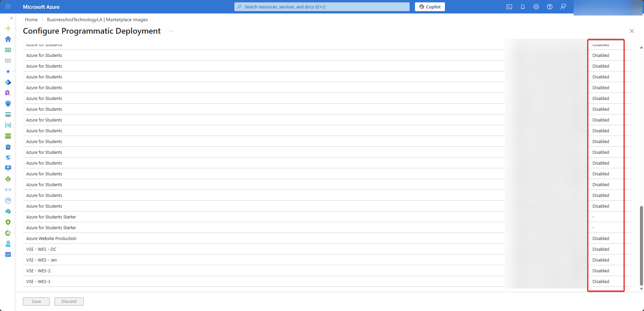
Task: Open the Help question mark menu
Action: (550, 7)
